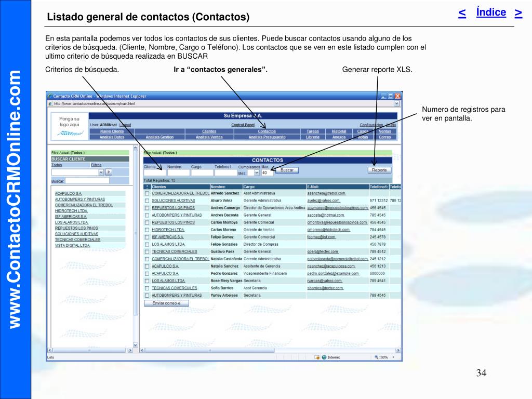Tick the checkbox for Carlos Moreno
This screenshot has width=532, height=399.
click(147, 230)
